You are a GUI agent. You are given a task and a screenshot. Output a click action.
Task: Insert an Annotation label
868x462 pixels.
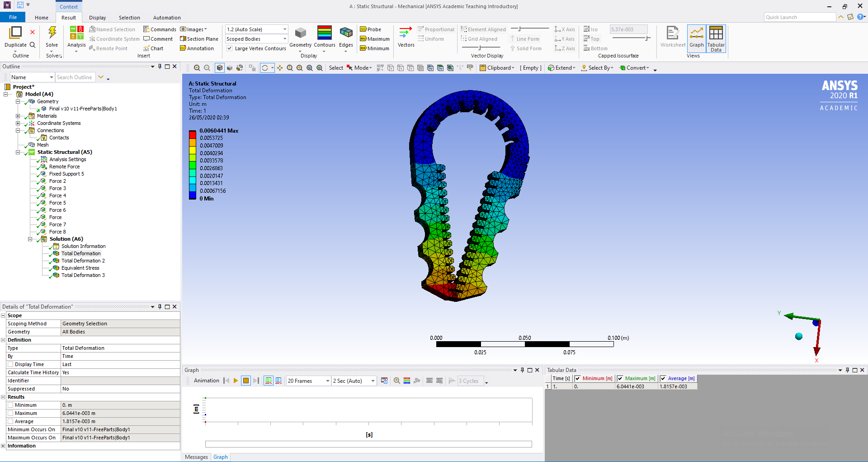197,48
